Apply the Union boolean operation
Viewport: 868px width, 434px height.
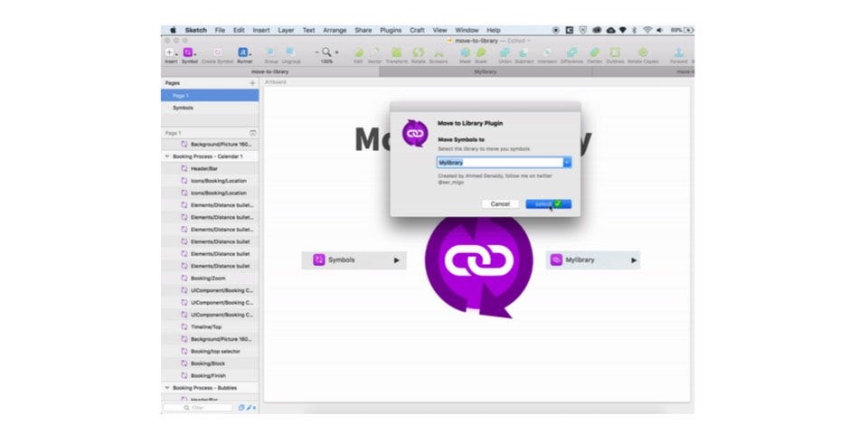click(x=505, y=52)
